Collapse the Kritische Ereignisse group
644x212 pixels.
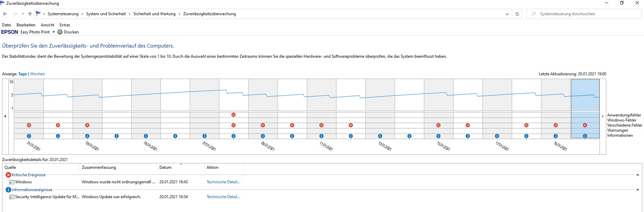[638, 175]
